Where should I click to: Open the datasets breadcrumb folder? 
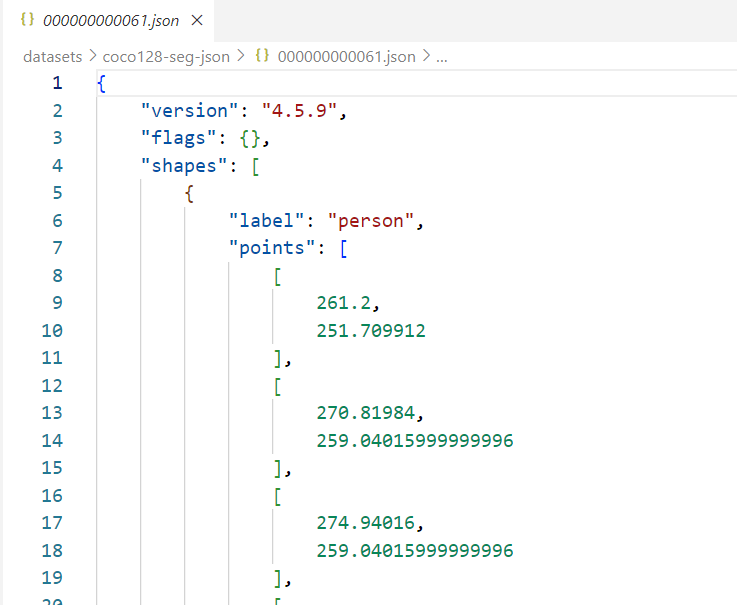[x=53, y=57]
